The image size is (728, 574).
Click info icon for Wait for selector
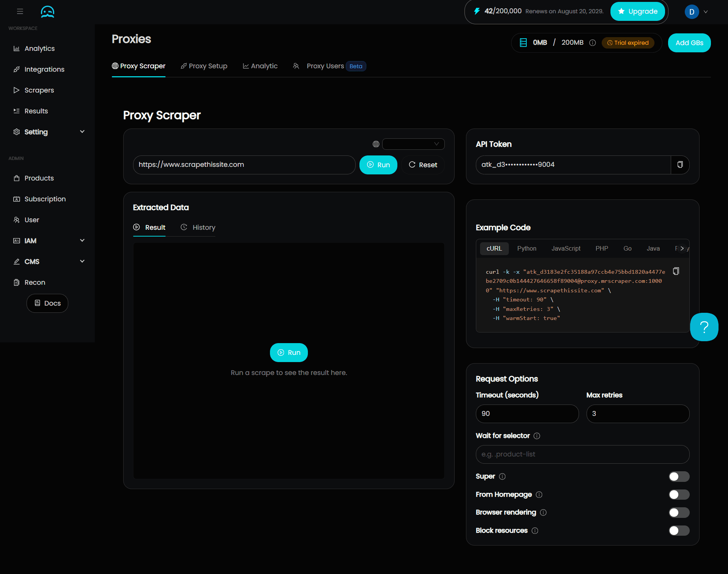pyautogui.click(x=537, y=436)
